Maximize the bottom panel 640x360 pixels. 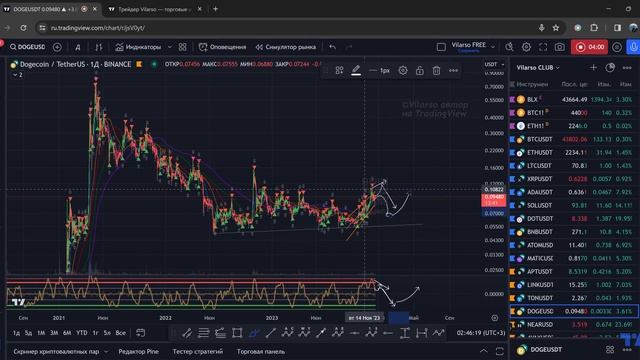(500, 351)
